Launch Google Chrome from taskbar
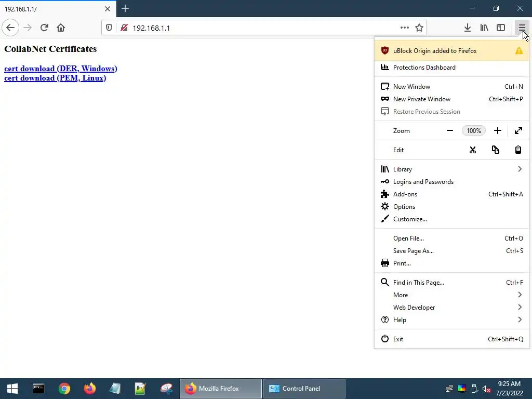 click(x=64, y=389)
